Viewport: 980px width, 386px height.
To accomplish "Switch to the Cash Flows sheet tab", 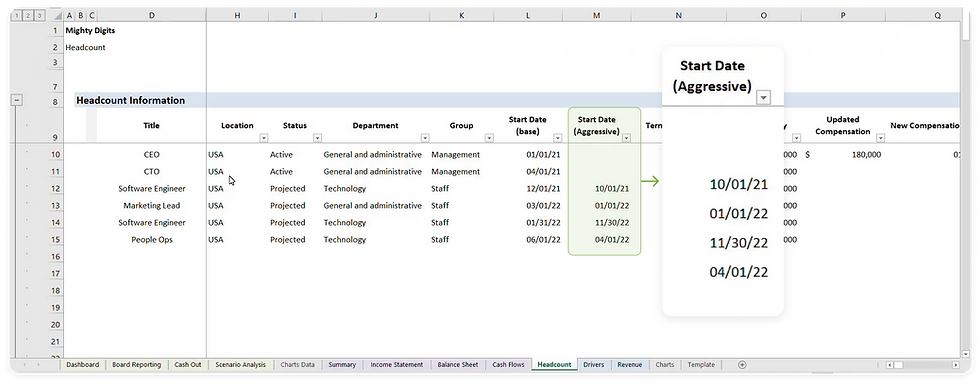I will (x=508, y=365).
